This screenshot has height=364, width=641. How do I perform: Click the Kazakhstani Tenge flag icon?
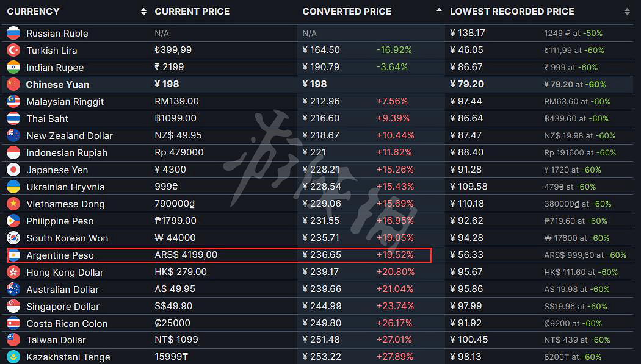pos(13,357)
